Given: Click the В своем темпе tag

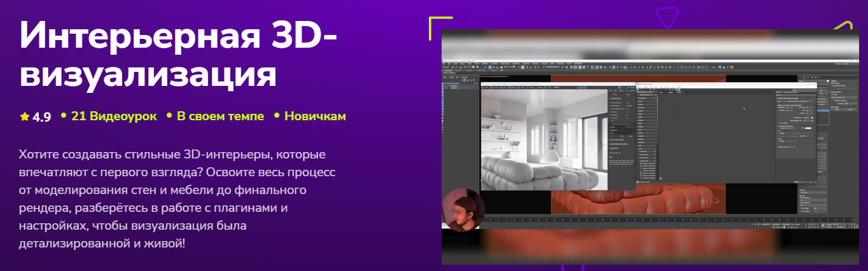Looking at the screenshot, I should click(x=219, y=116).
